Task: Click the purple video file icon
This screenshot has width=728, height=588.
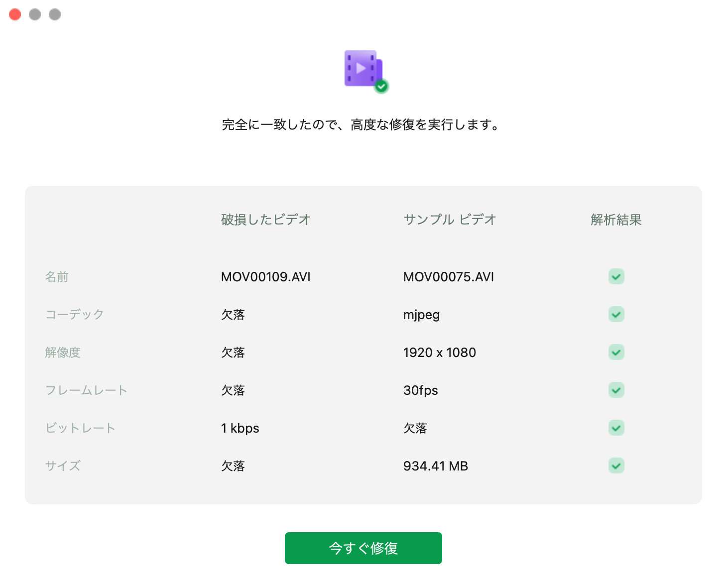Action: [364, 69]
